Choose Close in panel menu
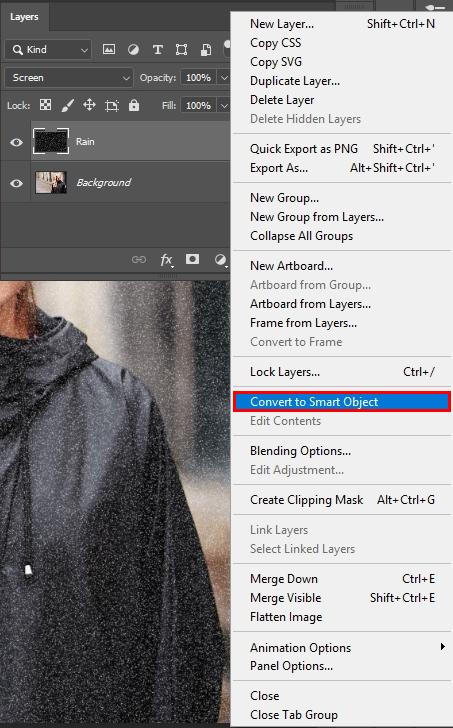The height and width of the screenshot is (728, 453). pos(265,696)
